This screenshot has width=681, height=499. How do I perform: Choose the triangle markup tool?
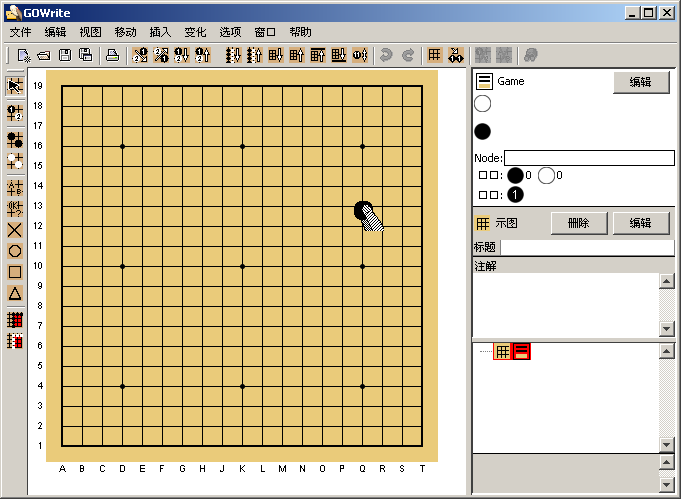pyautogui.click(x=15, y=293)
